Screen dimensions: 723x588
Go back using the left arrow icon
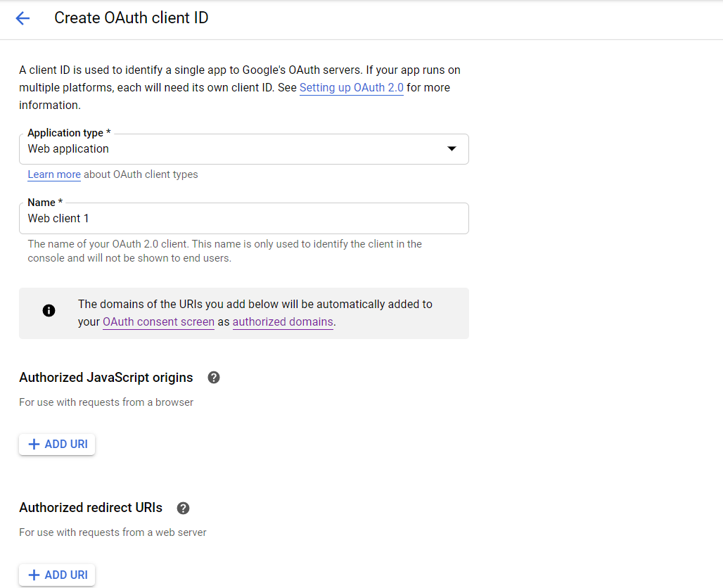tap(23, 18)
